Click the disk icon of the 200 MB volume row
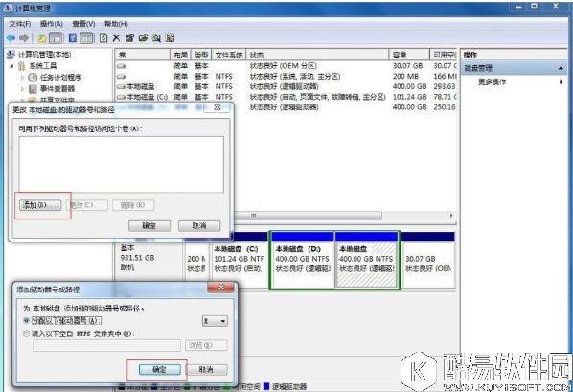The width and height of the screenshot is (573, 392). (122, 77)
